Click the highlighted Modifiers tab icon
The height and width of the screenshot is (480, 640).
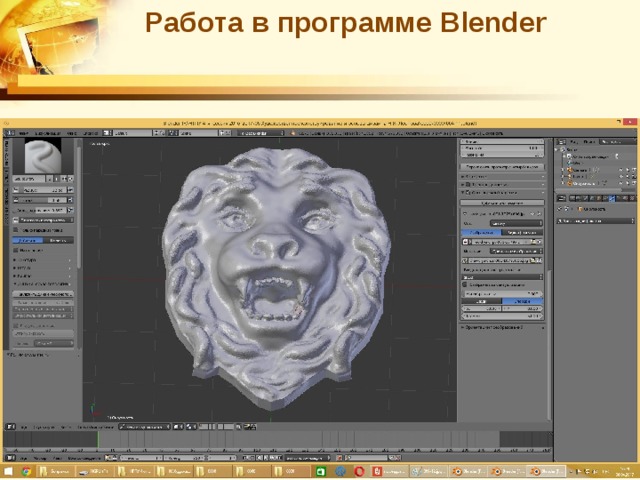point(612,198)
